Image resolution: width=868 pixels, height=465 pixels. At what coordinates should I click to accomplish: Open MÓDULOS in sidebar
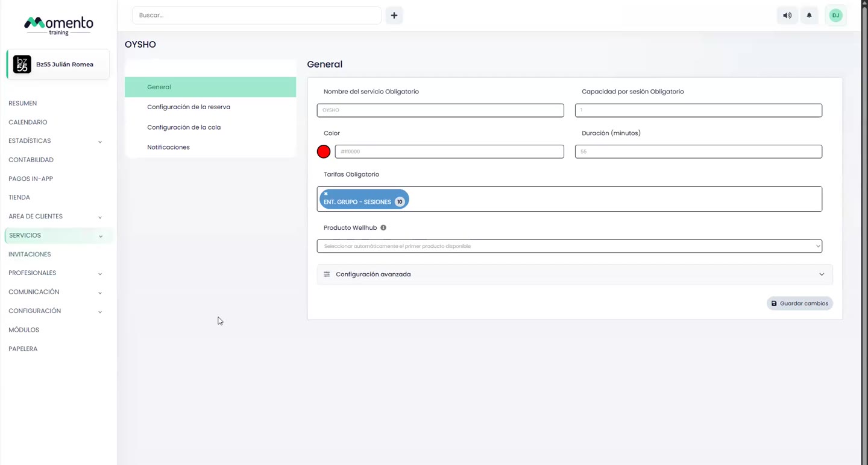pyautogui.click(x=24, y=330)
